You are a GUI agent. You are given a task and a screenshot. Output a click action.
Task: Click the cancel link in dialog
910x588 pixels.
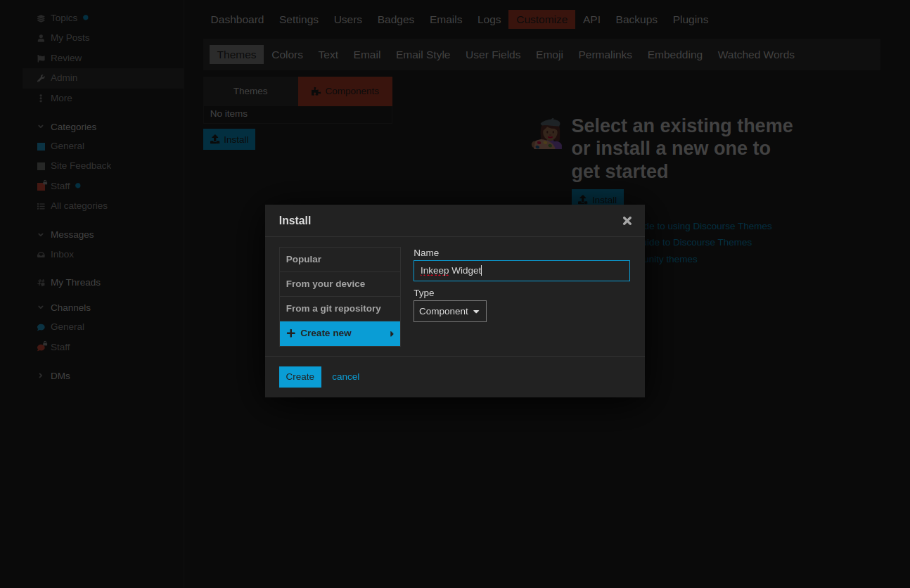[x=345, y=377]
